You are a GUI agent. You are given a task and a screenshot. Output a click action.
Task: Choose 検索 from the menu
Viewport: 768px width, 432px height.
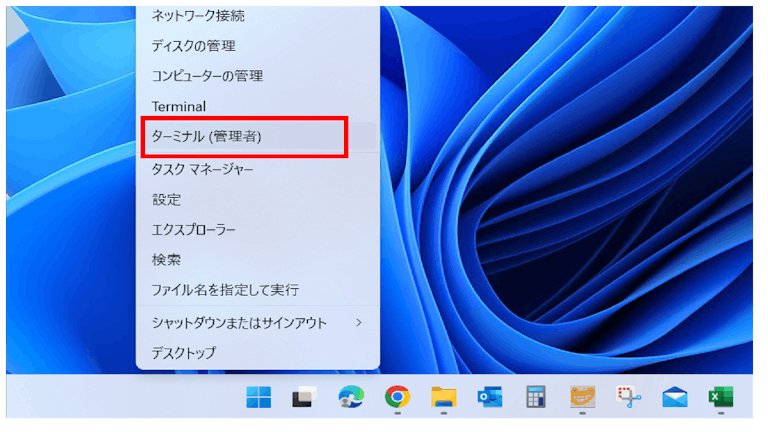click(x=258, y=260)
